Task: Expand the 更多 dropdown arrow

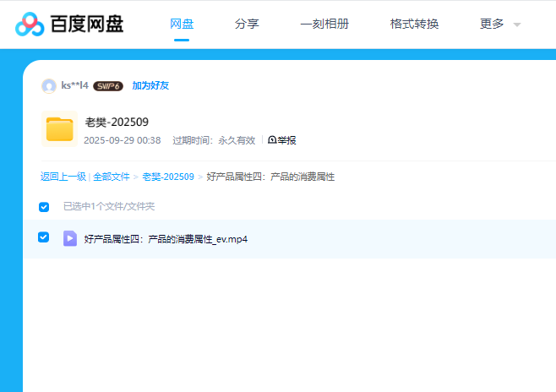Action: 516,24
